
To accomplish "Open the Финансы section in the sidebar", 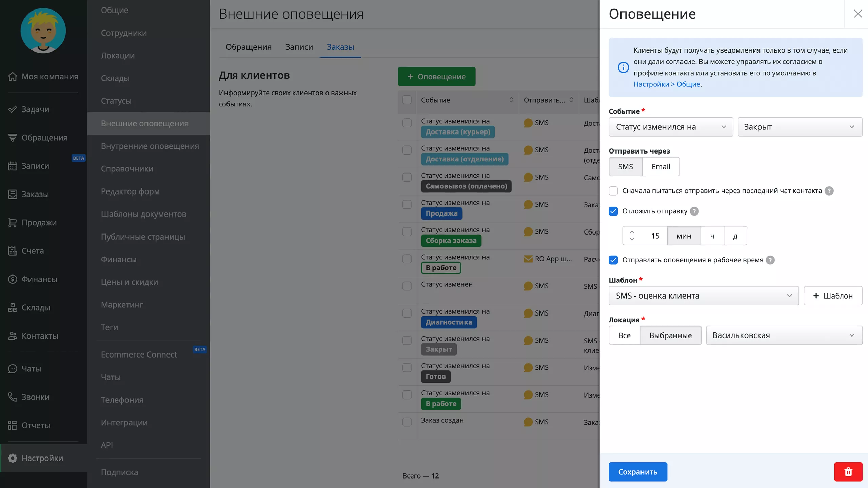I will pyautogui.click(x=39, y=279).
